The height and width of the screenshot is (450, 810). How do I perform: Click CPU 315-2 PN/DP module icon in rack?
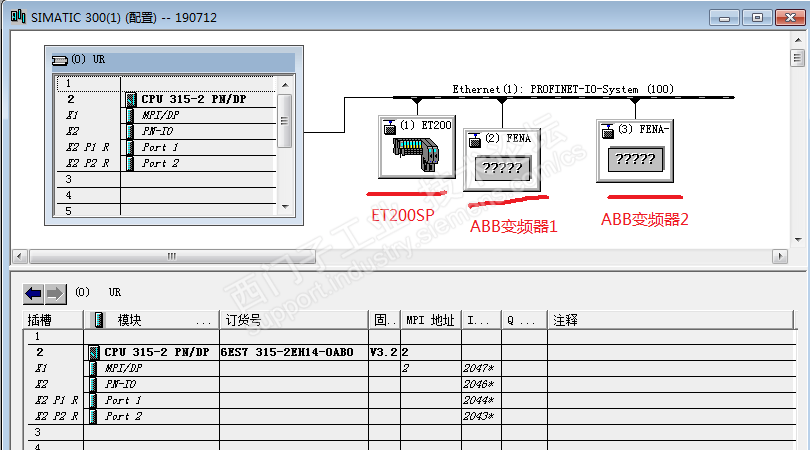click(x=131, y=99)
